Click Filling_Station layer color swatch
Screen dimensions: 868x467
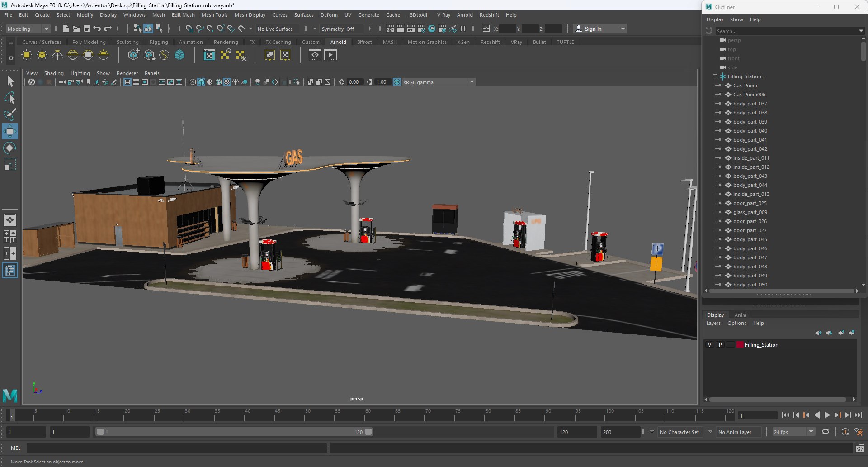point(740,345)
